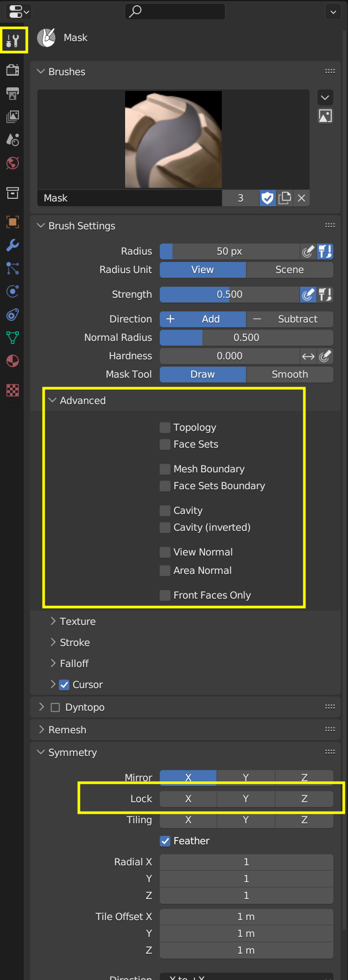Click the Strength slider
This screenshot has width=348, height=980.
click(x=229, y=295)
